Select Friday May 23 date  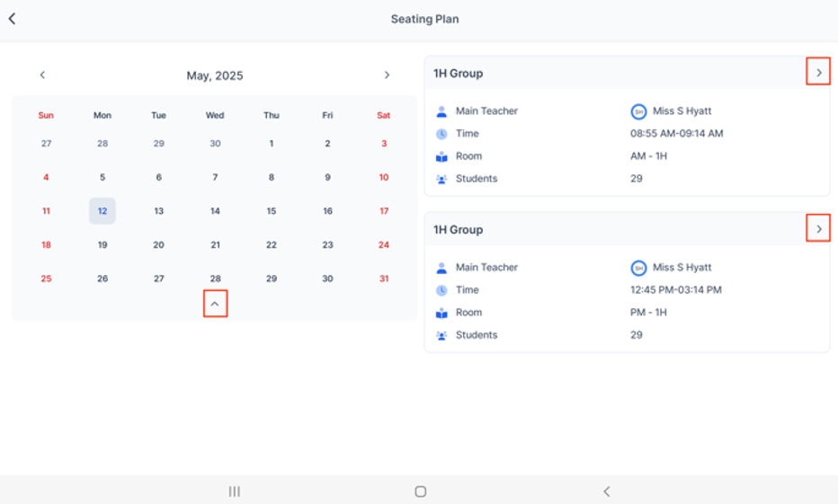tap(327, 245)
